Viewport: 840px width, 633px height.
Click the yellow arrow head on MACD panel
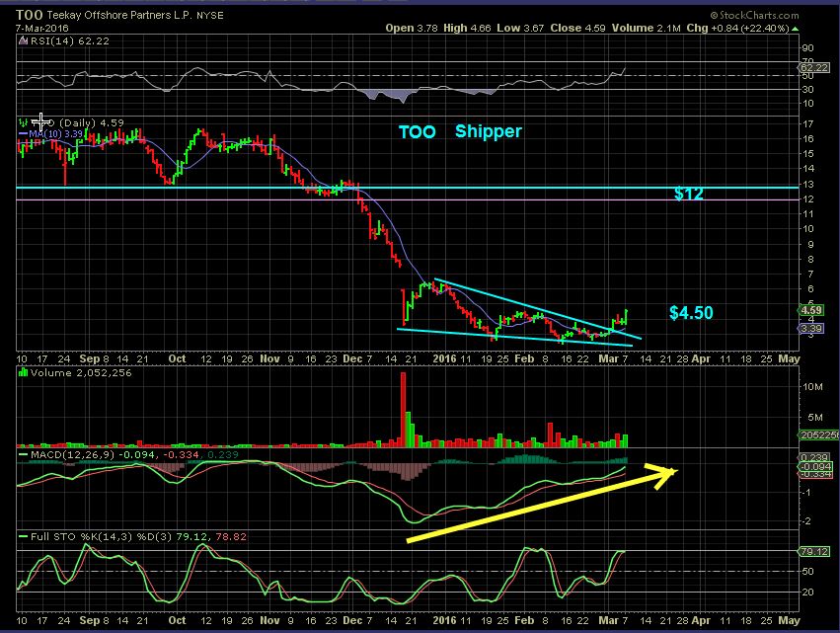[x=667, y=471]
